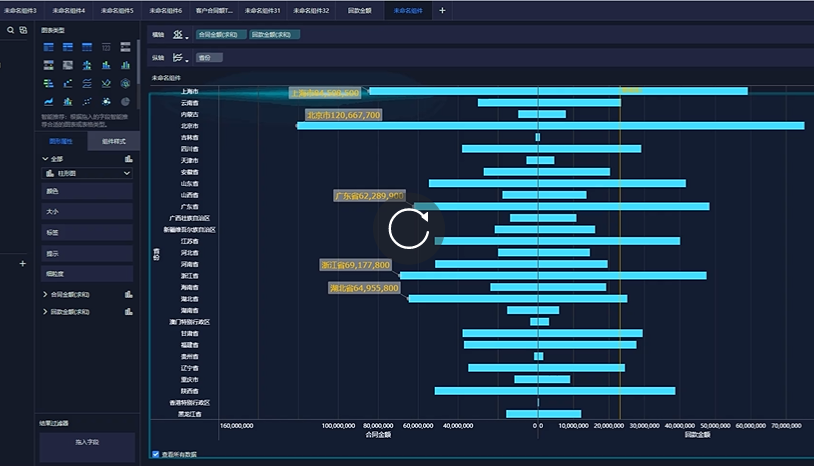This screenshot has height=469, width=814.
Task: Click the 北京市120,667,700 data label
Action: click(x=343, y=115)
